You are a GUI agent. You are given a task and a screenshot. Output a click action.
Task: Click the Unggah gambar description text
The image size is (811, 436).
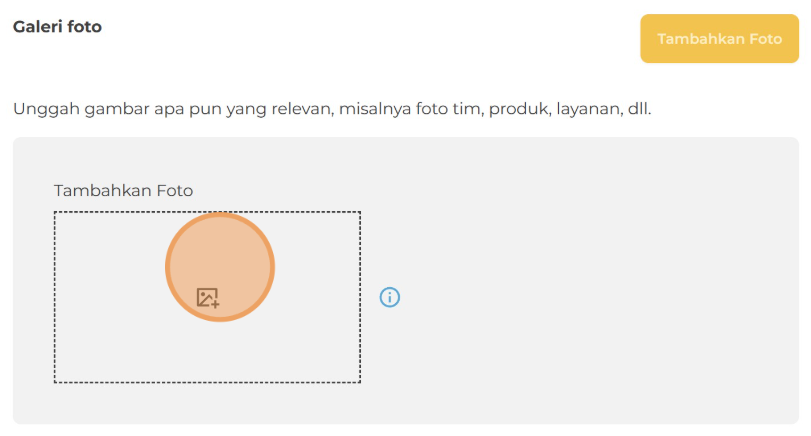[332, 107]
